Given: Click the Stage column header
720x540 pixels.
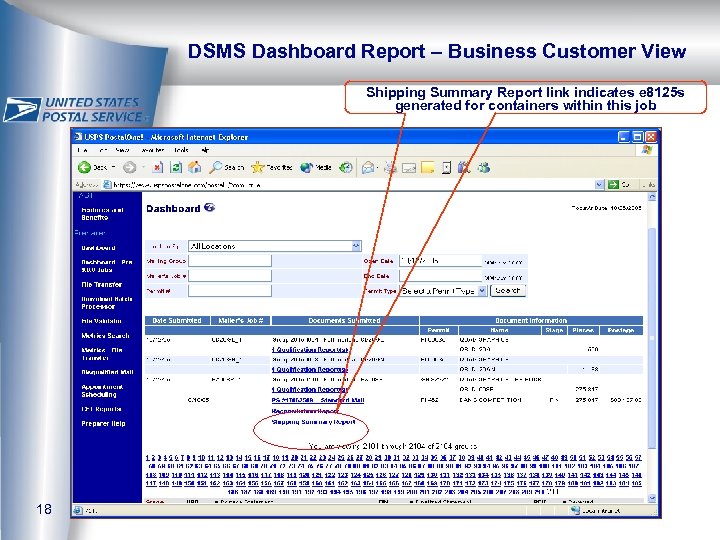Looking at the screenshot, I should 554,330.
